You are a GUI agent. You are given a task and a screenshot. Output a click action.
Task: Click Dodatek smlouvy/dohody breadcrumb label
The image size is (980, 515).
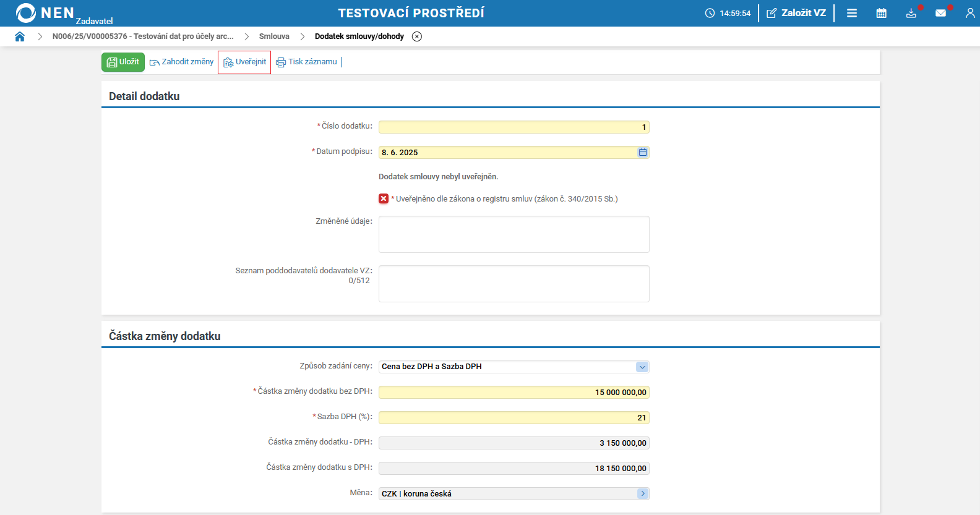click(359, 36)
